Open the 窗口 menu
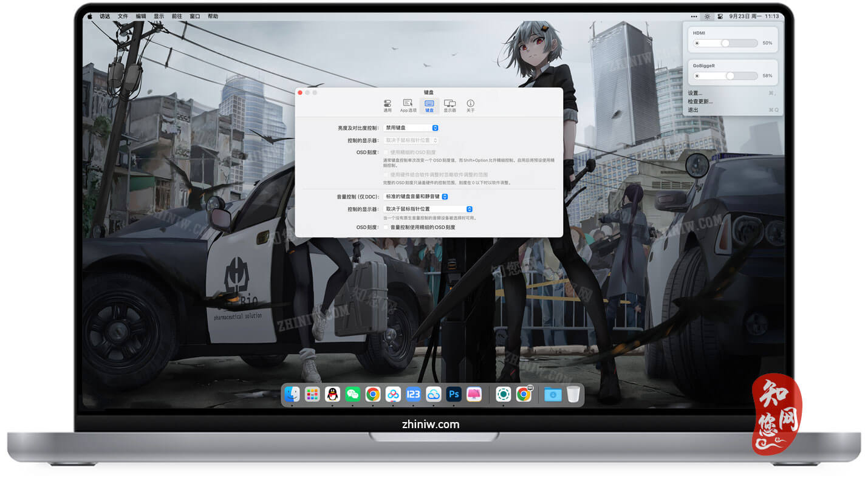 click(194, 16)
